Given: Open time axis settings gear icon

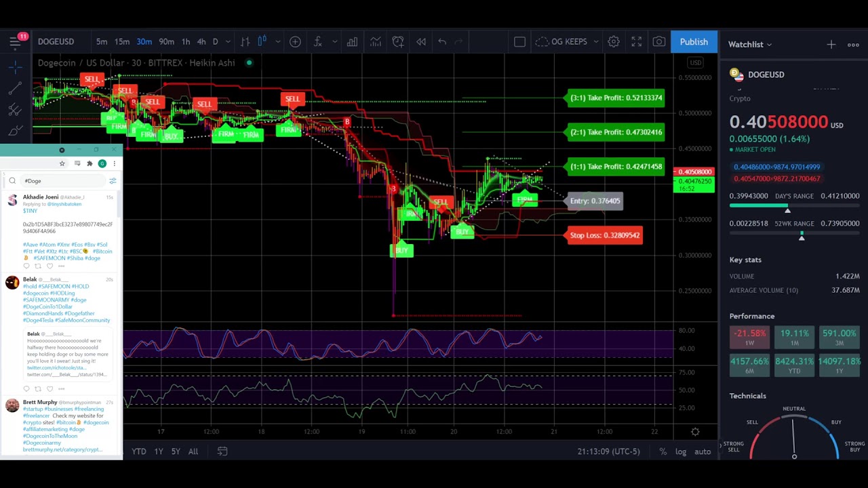Looking at the screenshot, I should [695, 432].
